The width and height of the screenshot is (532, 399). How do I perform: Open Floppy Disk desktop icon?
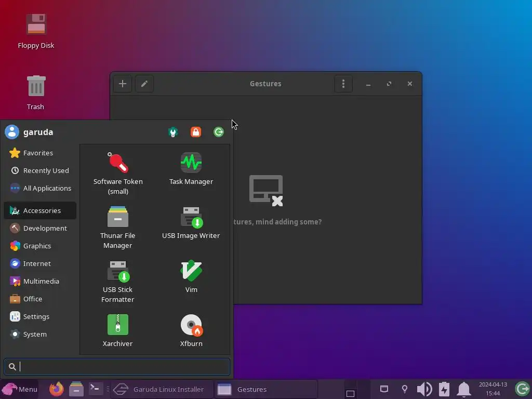(36, 31)
